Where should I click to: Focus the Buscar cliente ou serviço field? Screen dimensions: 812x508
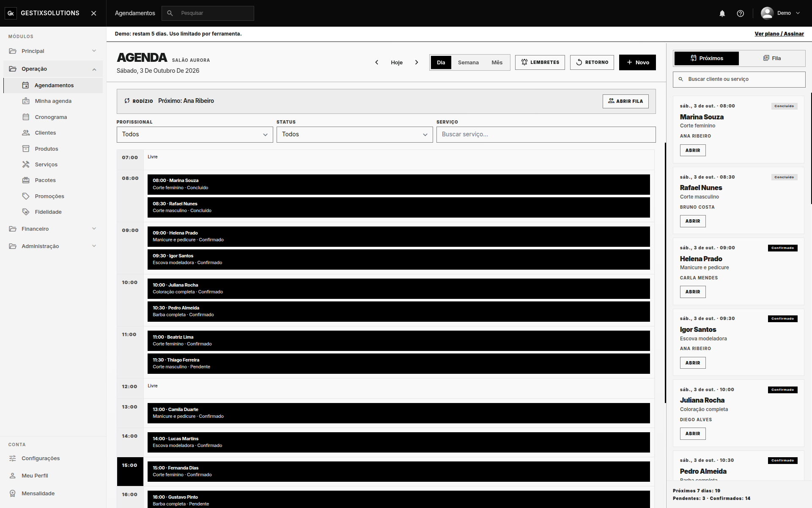point(739,79)
